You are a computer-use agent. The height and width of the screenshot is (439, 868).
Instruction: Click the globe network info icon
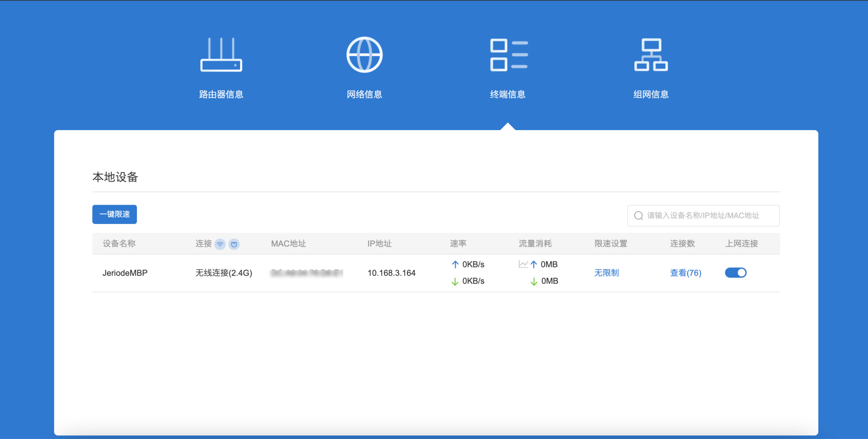click(x=364, y=55)
